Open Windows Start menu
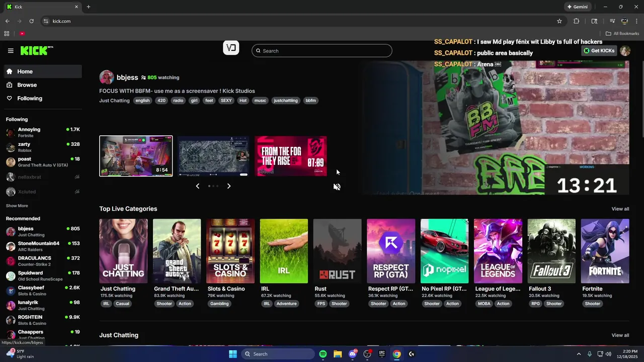Viewport: 644px width, 362px height. (x=233, y=354)
